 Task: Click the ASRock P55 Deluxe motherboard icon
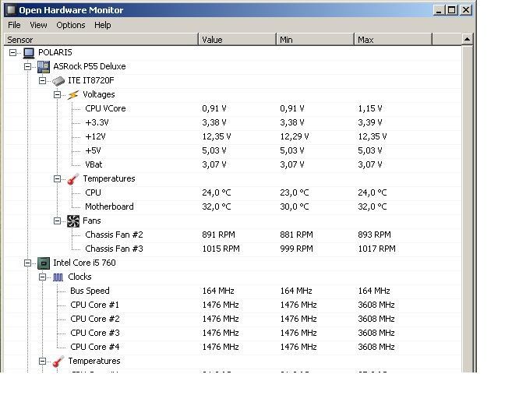point(44,67)
